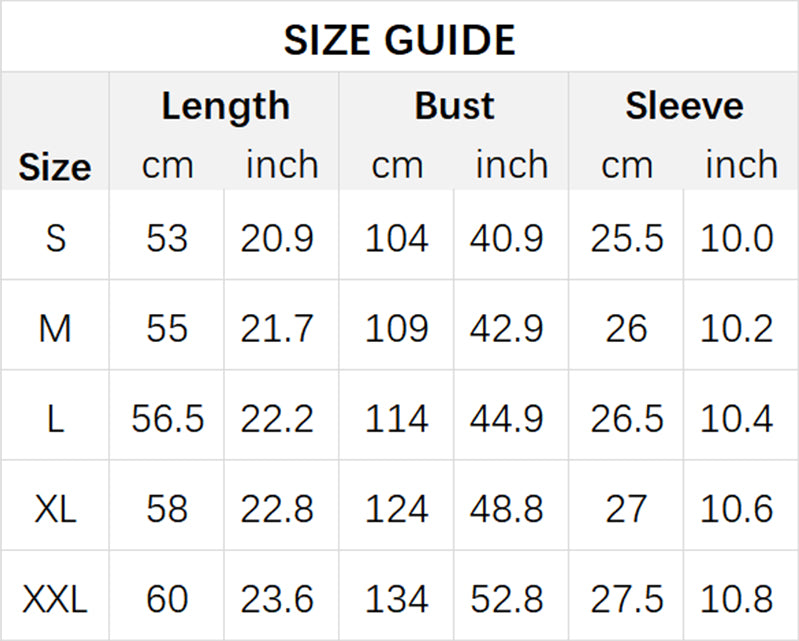Click the 134 bust cm value
The width and height of the screenshot is (799, 641).
pos(397,599)
